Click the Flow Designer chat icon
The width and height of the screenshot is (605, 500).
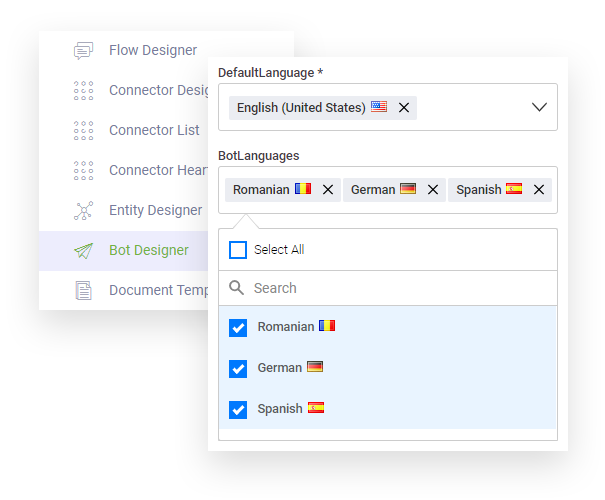click(83, 51)
